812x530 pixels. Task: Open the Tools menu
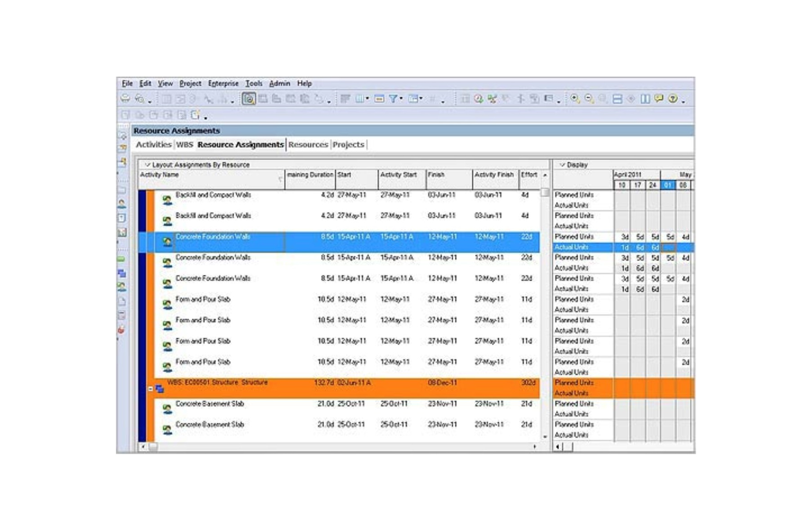point(253,84)
